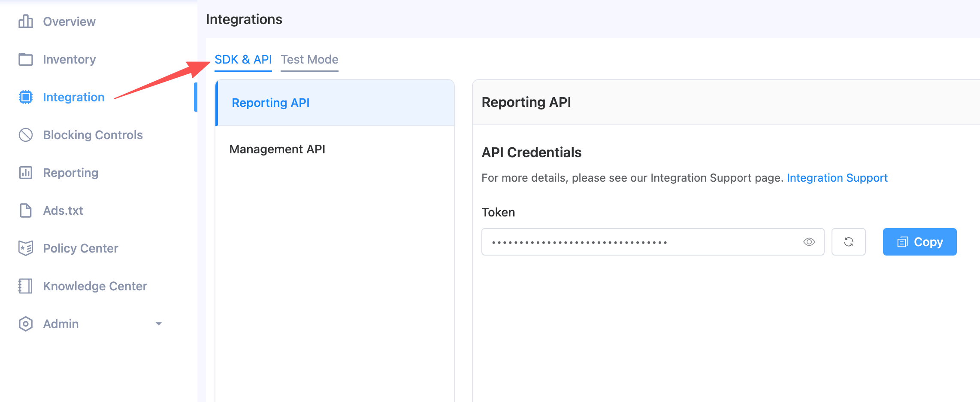Toggle the Reporting API selection highlight

270,103
